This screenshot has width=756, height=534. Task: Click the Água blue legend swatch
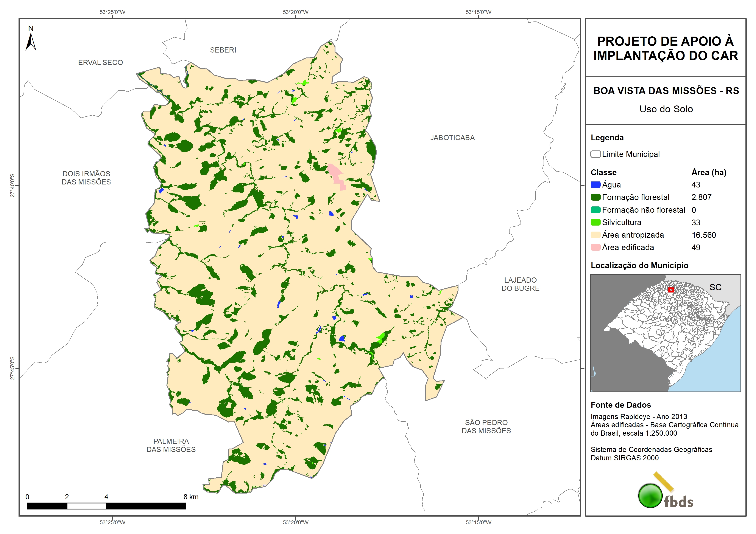[x=595, y=185]
